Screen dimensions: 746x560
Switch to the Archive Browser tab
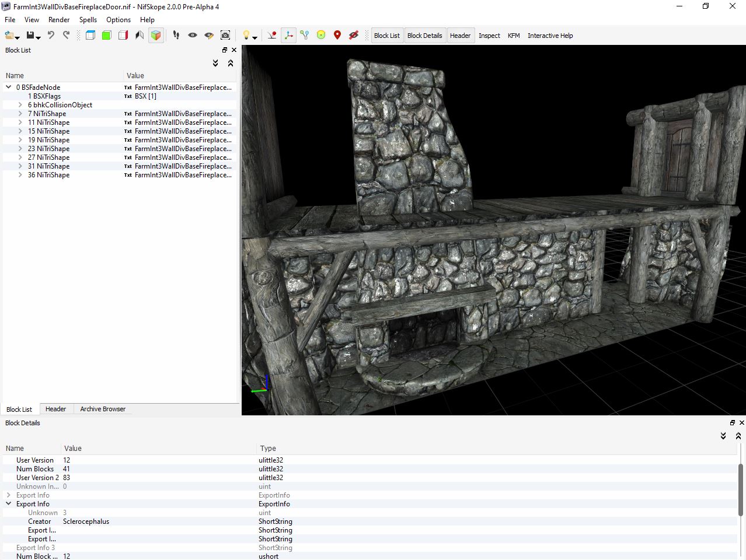(103, 409)
